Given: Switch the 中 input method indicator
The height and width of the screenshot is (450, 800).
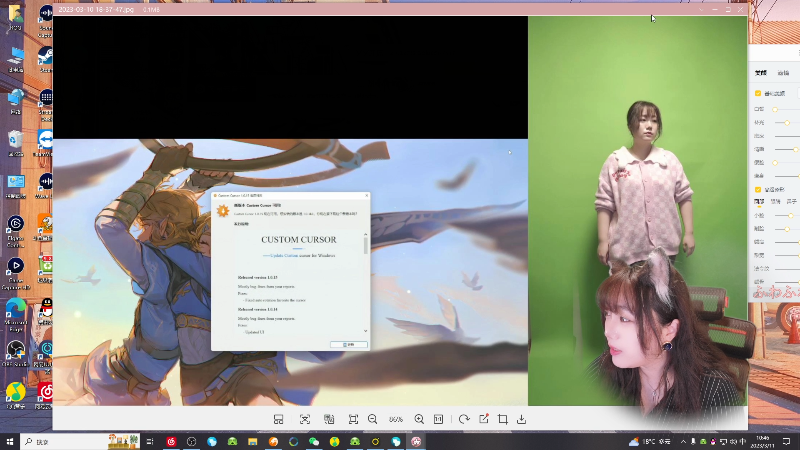Looking at the screenshot, I should (743, 441).
